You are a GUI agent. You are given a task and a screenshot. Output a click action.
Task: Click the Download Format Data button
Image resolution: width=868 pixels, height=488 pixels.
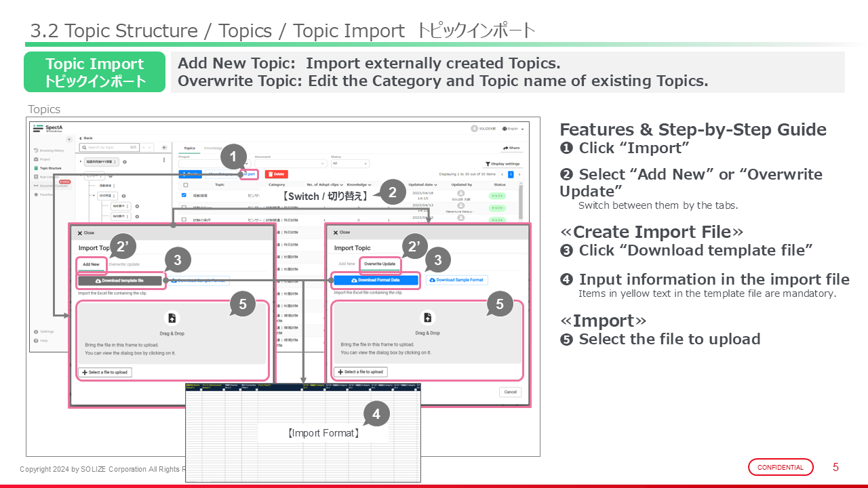[376, 280]
